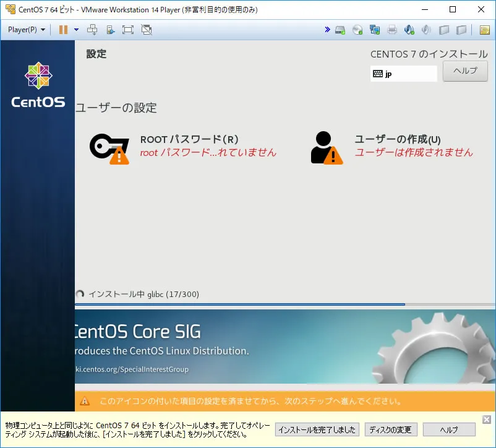Viewport: 496px width, 448px height.
Task: Expand the power options dropdown arrow
Action: [x=76, y=30]
